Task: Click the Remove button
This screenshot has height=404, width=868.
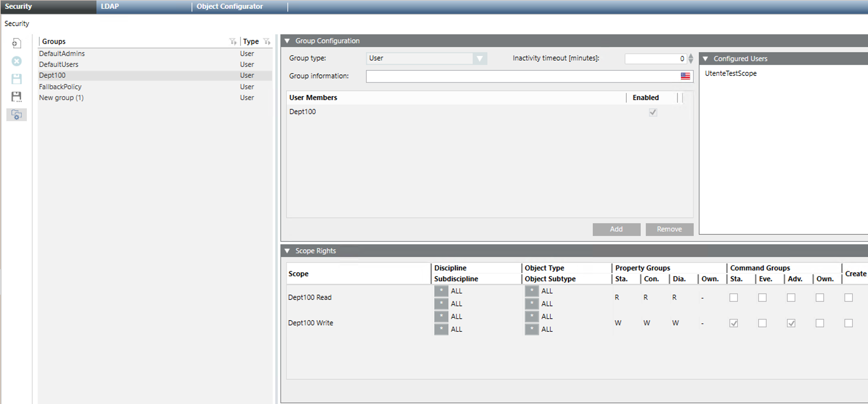Action: tap(669, 230)
